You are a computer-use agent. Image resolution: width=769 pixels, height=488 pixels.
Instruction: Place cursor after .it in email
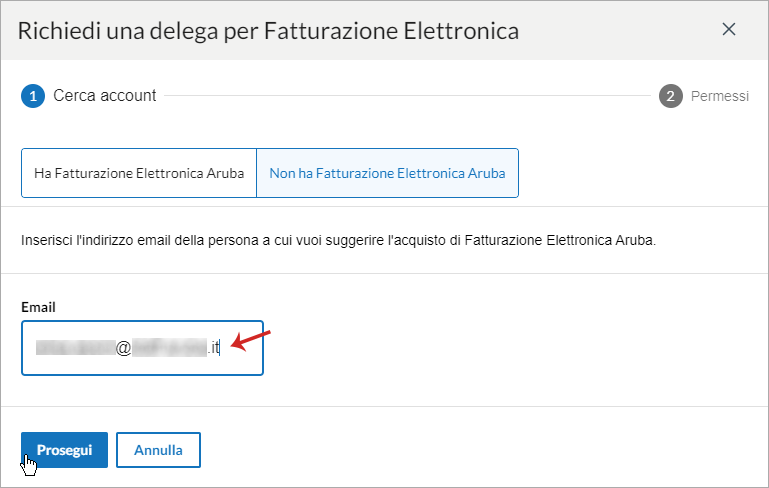click(x=220, y=348)
